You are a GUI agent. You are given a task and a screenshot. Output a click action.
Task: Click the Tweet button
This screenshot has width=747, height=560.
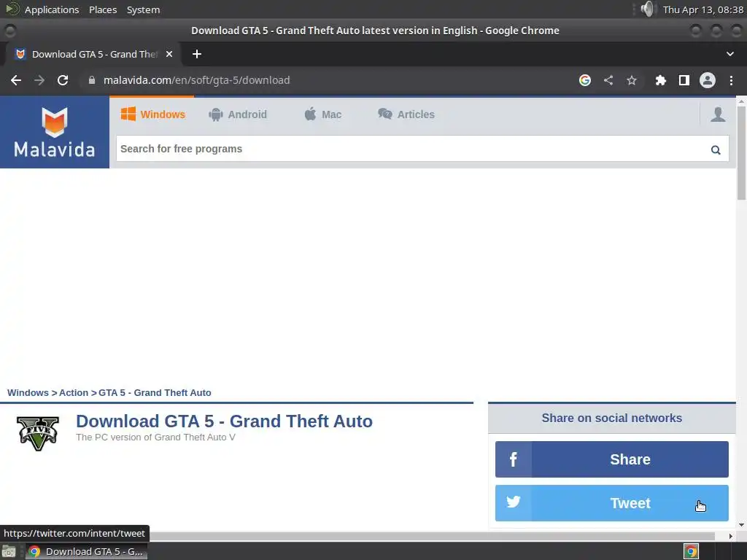pyautogui.click(x=612, y=503)
